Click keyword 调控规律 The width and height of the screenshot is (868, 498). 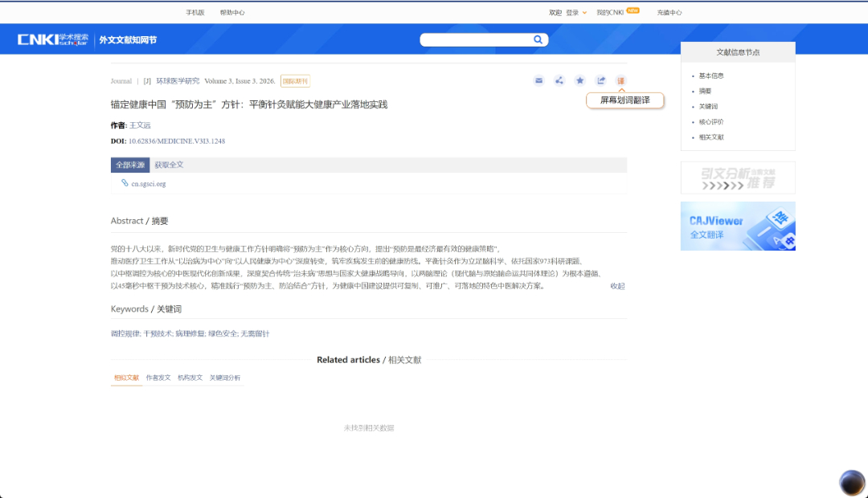(125, 333)
